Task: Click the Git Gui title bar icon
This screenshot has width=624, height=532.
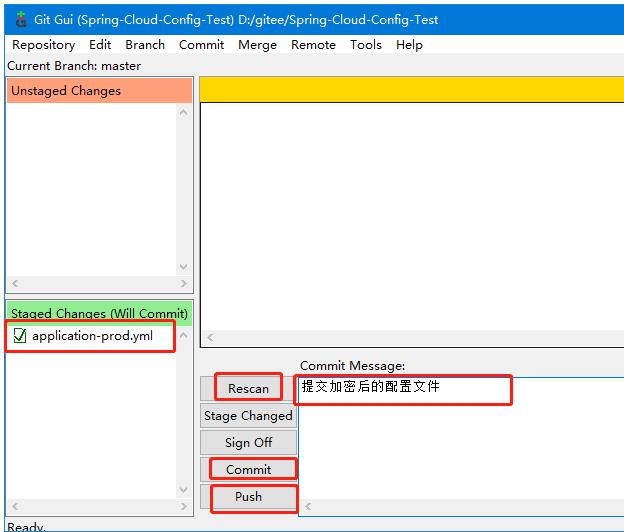Action: coord(21,19)
